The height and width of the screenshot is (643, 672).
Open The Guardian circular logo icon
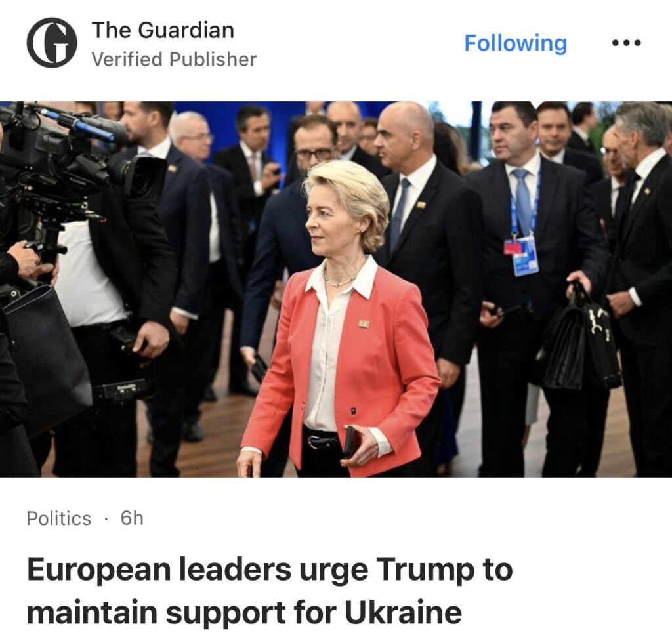tap(52, 43)
